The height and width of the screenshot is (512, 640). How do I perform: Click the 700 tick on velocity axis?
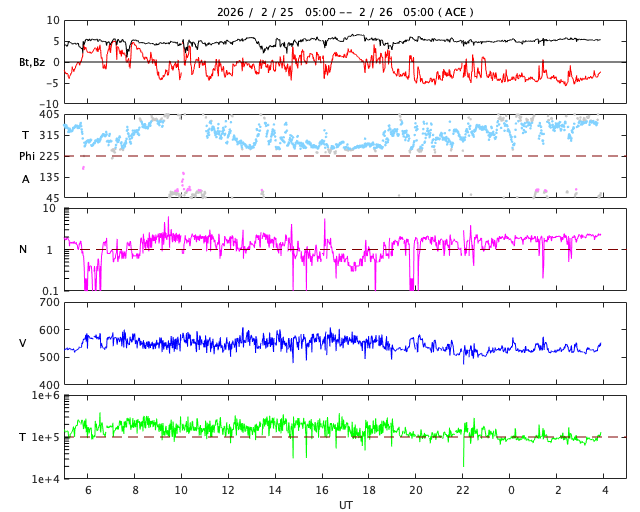pyautogui.click(x=48, y=303)
